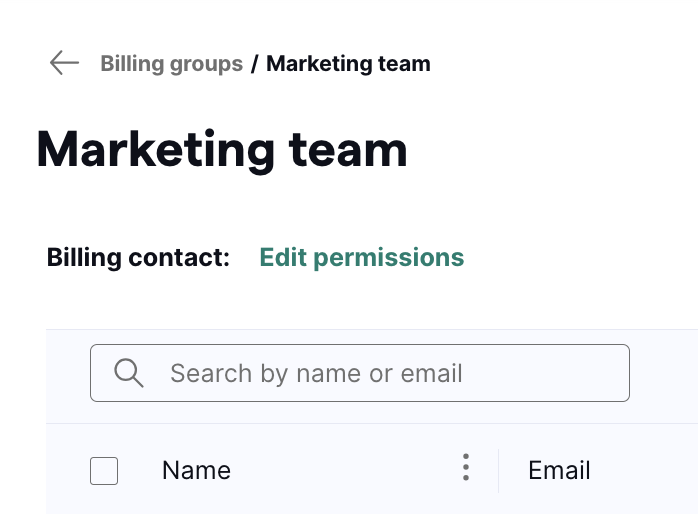Click the back arrow icon
The height and width of the screenshot is (514, 698).
(x=65, y=63)
